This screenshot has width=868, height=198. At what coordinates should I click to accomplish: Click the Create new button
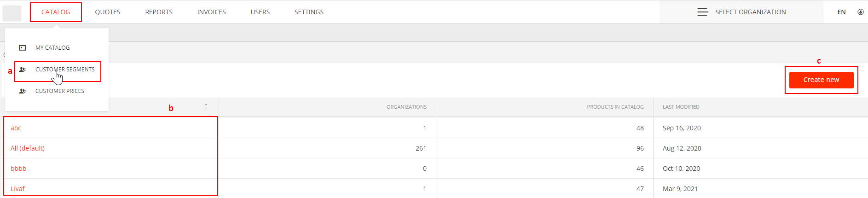pyautogui.click(x=821, y=80)
